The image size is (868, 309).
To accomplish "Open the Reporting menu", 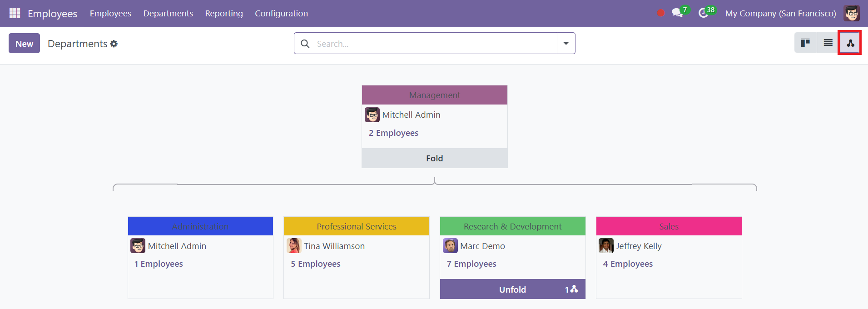I will pyautogui.click(x=224, y=13).
